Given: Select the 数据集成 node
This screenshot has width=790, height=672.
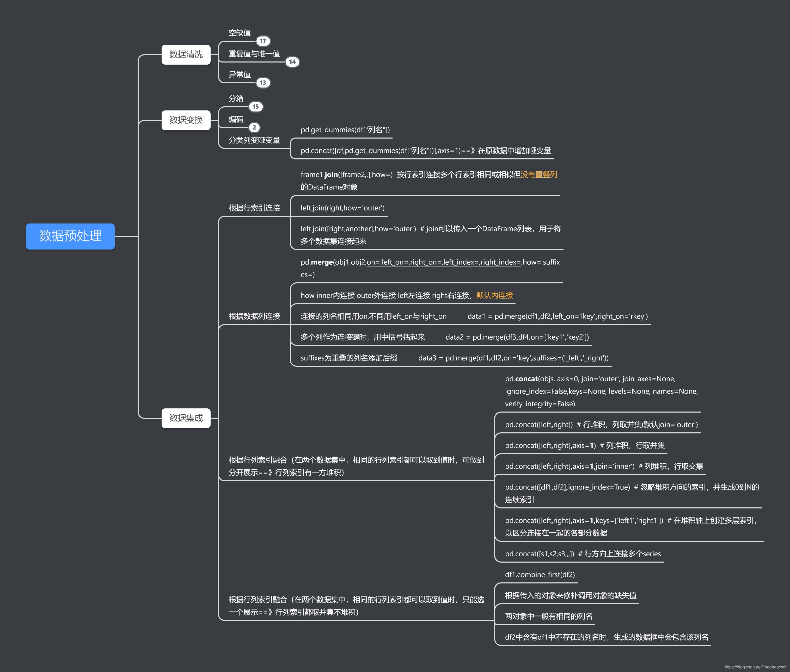Looking at the screenshot, I should click(186, 418).
